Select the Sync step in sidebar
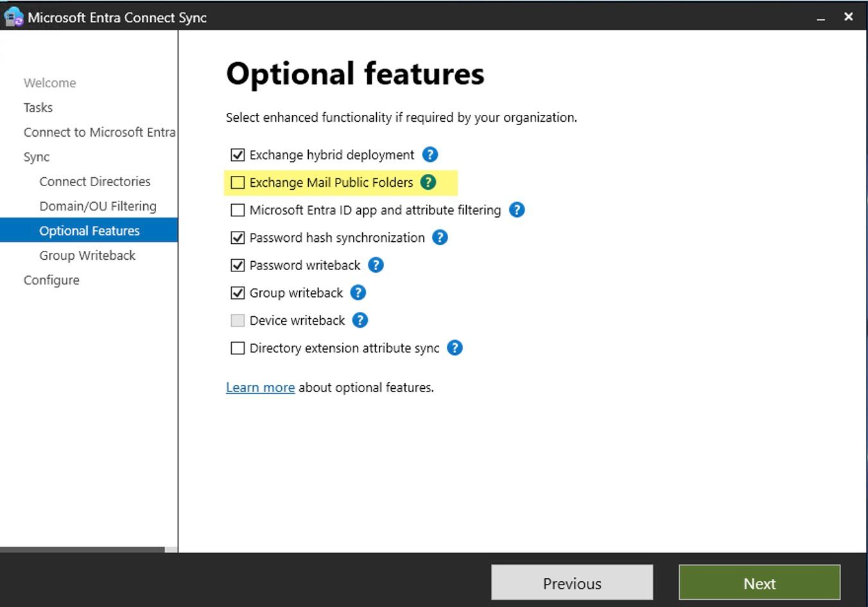Image resolution: width=868 pixels, height=607 pixels. 37,157
